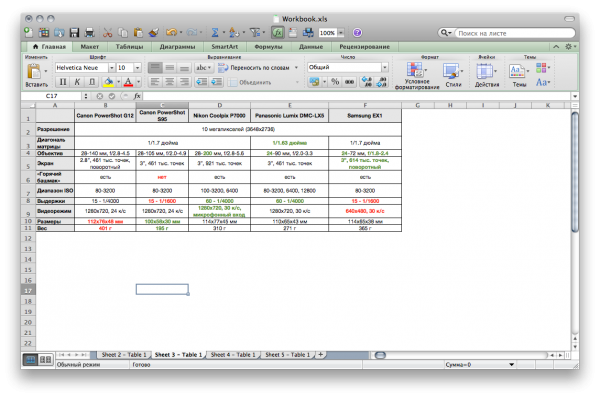Save the workbook with floppy icon

[74, 33]
